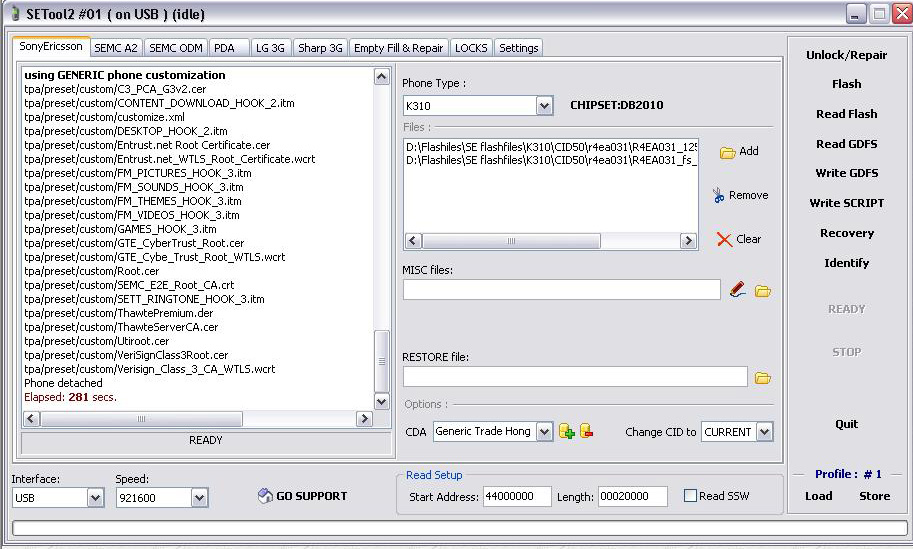The image size is (913, 549).
Task: Switch to the SEMC A2 tab
Action: (116, 48)
